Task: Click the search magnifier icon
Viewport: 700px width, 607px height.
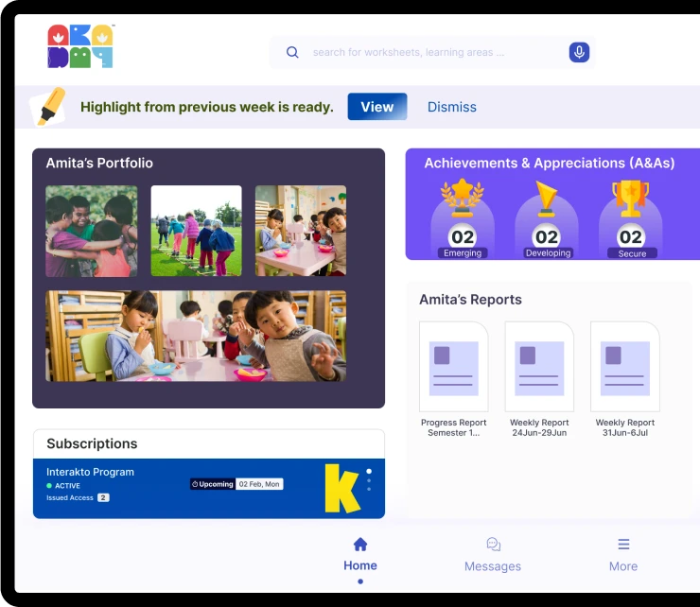Action: pyautogui.click(x=292, y=53)
